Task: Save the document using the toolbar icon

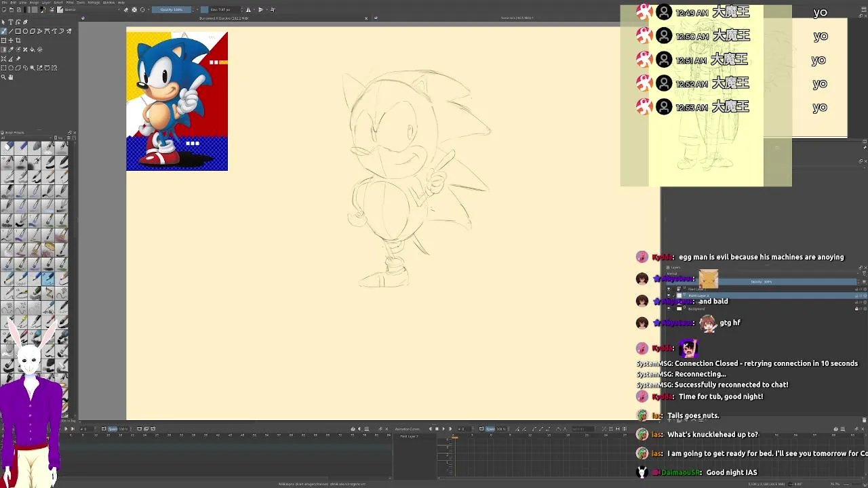Action: (x=19, y=9)
